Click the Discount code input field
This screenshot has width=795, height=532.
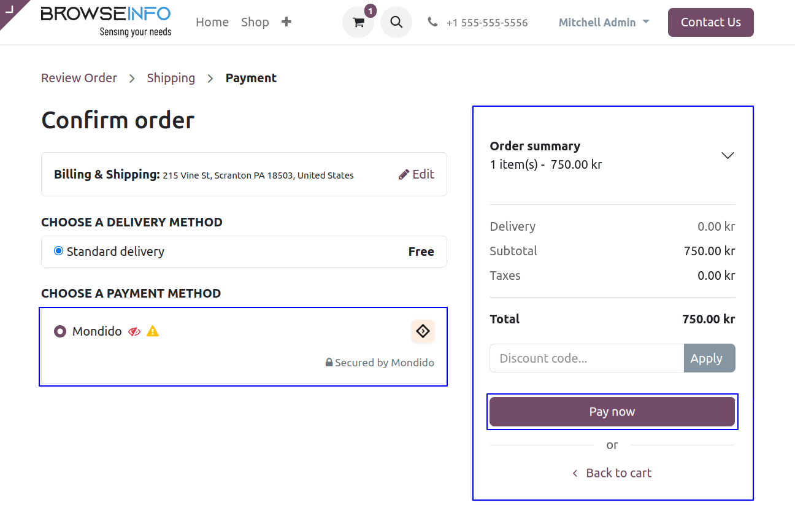tap(586, 358)
